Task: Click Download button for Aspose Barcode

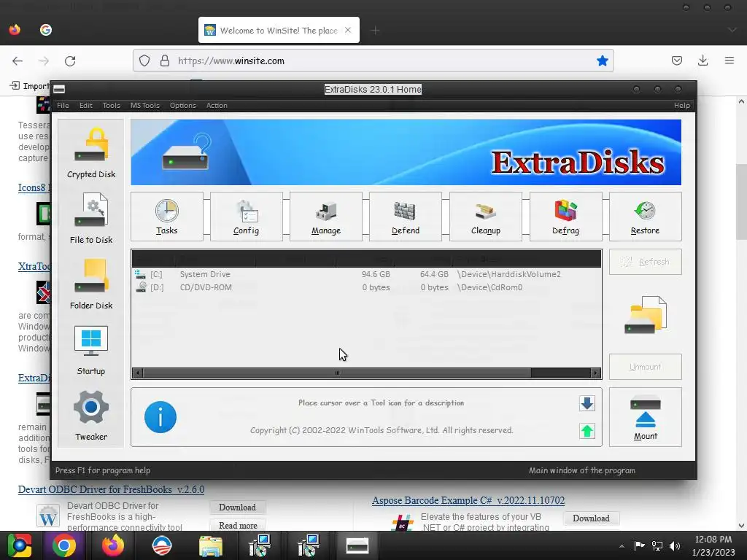Action: point(591,518)
